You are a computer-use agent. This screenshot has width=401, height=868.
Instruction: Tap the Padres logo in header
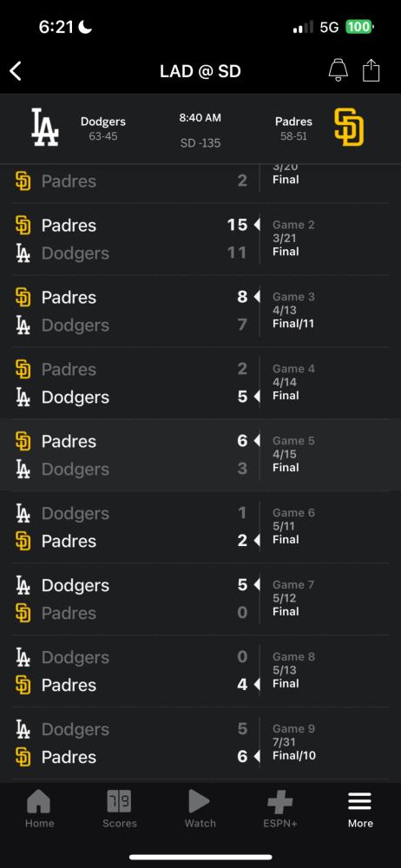pyautogui.click(x=349, y=128)
